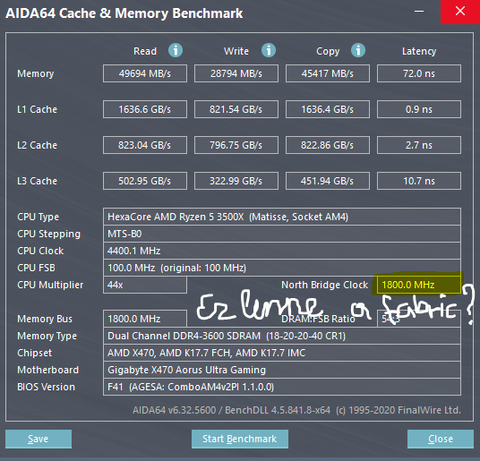
Task: Select L3 Cache write 322.99 GB/s
Action: 236,181
